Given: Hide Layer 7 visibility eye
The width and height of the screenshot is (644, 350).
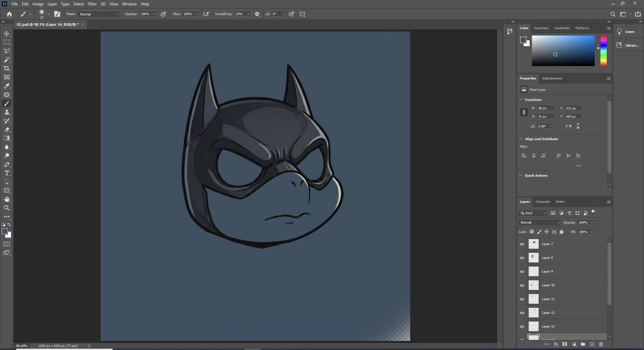Looking at the screenshot, I should [x=522, y=244].
